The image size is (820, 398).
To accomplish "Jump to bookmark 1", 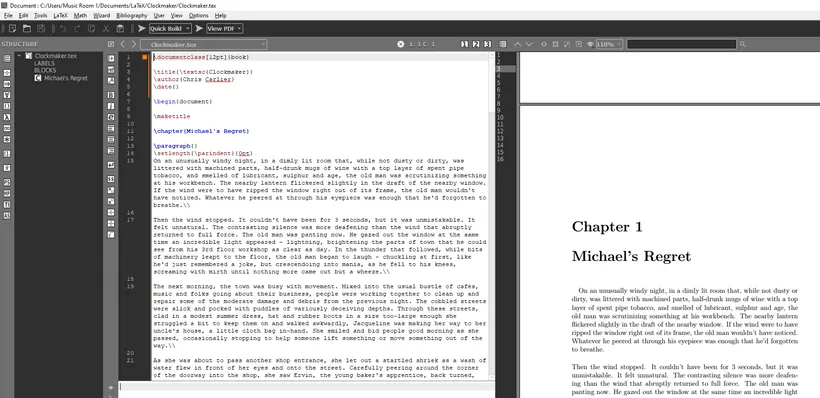I will pos(464,44).
